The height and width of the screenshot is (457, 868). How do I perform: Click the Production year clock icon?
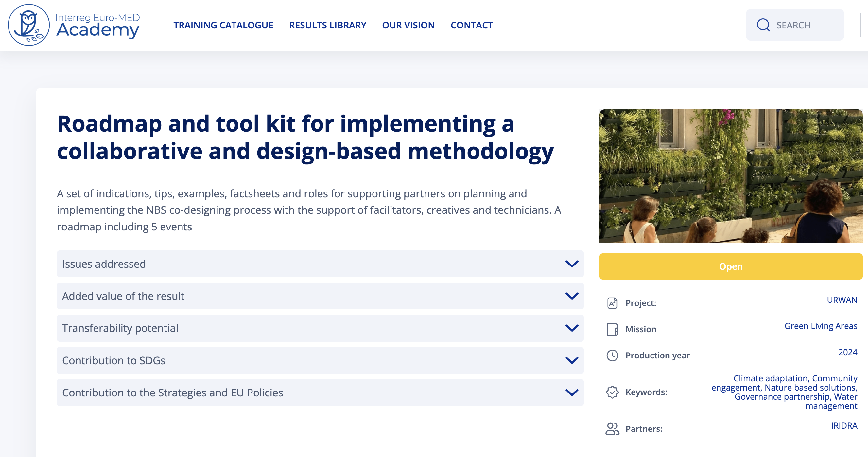612,355
